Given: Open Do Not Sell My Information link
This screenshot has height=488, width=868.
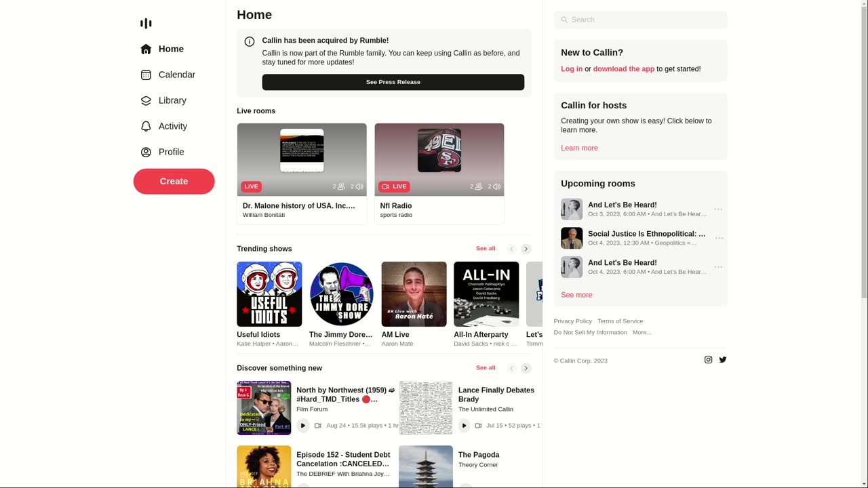Looking at the screenshot, I should coord(590,333).
